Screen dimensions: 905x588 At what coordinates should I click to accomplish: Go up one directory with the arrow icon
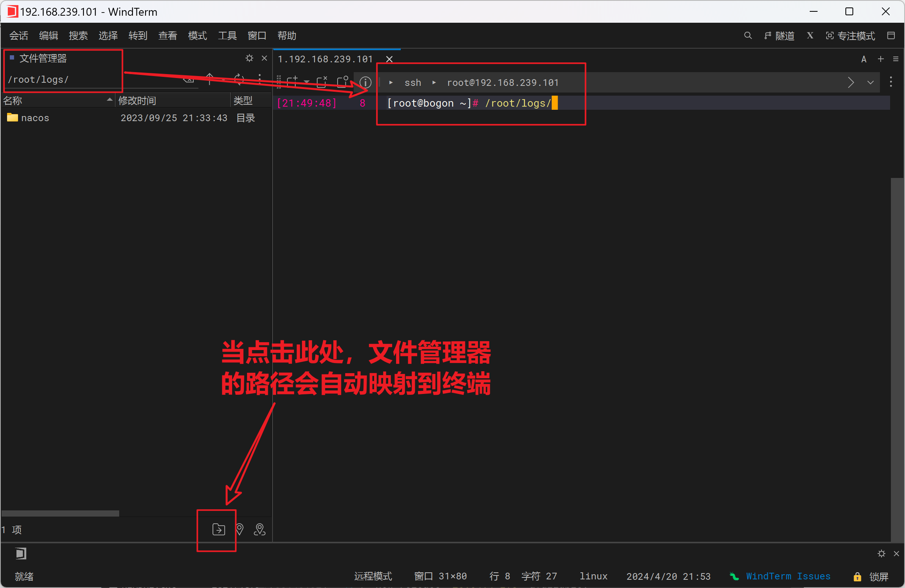210,79
